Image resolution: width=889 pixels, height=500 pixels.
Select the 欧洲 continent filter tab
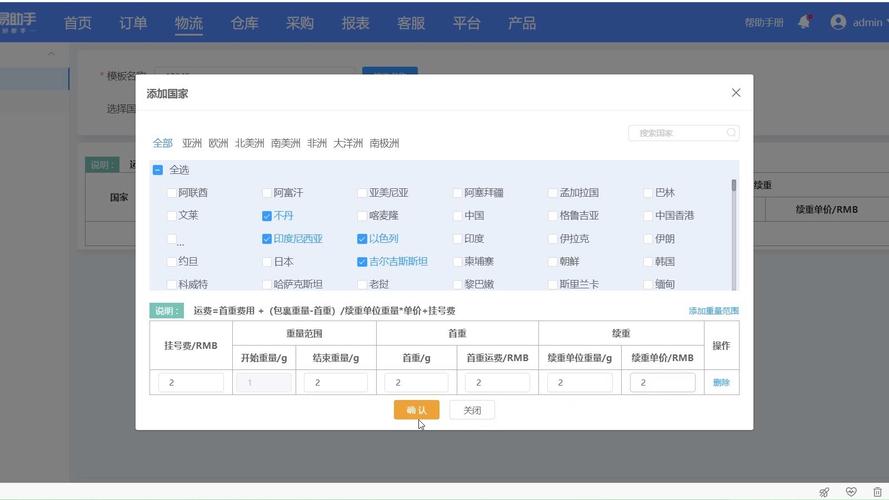pos(218,143)
